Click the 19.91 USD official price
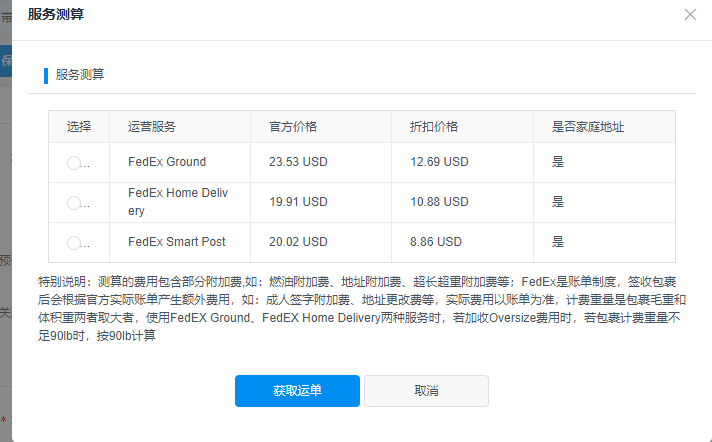 point(298,202)
